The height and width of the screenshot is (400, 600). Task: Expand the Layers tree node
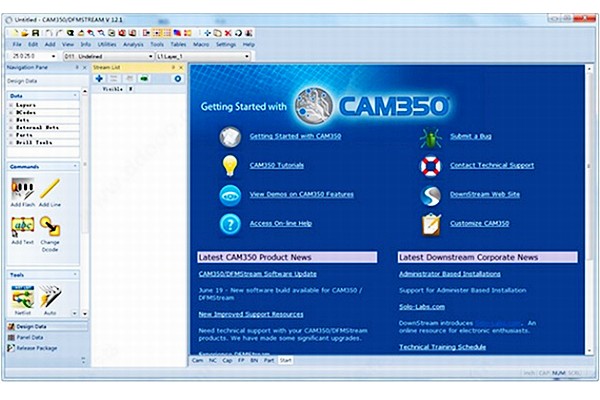click(x=11, y=105)
